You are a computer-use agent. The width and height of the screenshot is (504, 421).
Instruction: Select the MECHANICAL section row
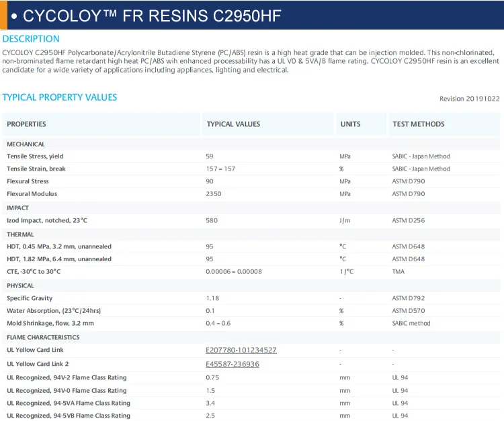26,144
